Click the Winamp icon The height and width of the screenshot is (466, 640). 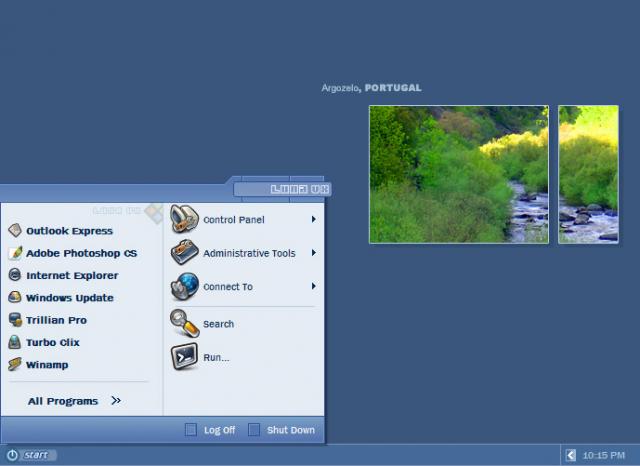pyautogui.click(x=15, y=364)
